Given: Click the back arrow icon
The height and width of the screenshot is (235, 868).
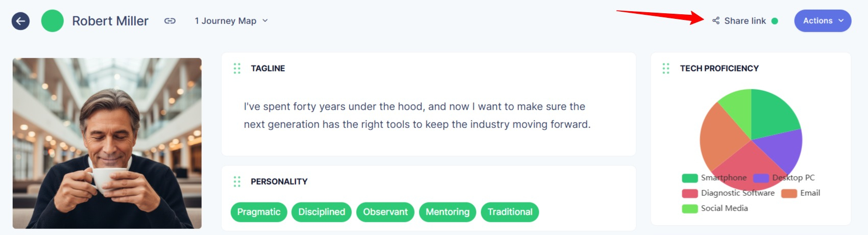Looking at the screenshot, I should [20, 21].
